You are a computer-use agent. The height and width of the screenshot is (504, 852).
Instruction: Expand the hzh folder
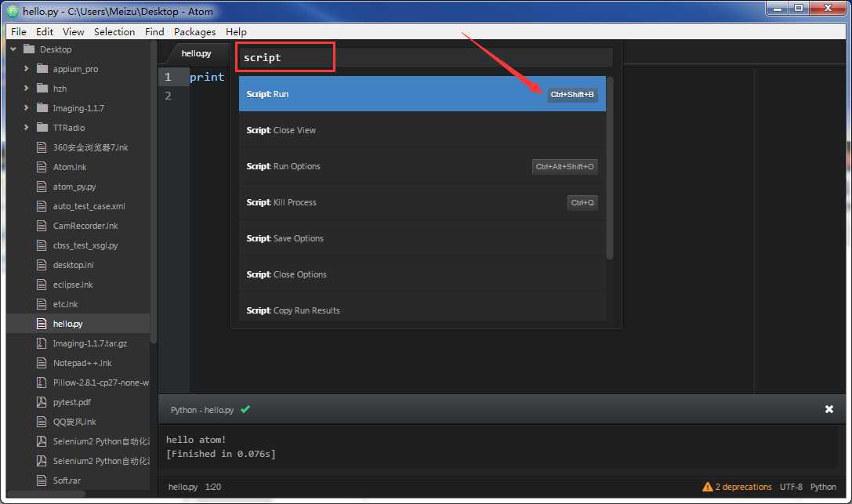(x=26, y=88)
